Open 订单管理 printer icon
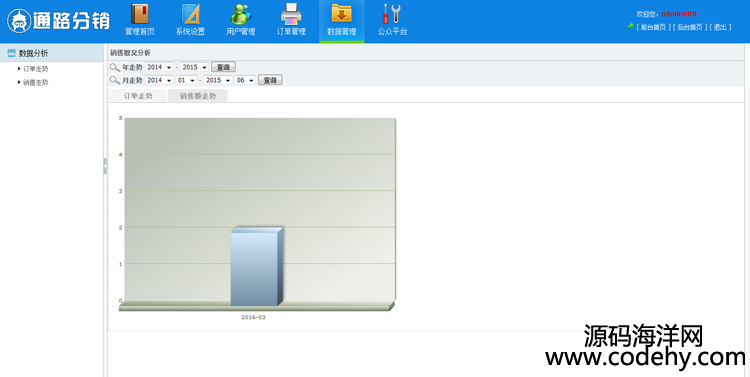This screenshot has height=377, width=750. coord(291,14)
